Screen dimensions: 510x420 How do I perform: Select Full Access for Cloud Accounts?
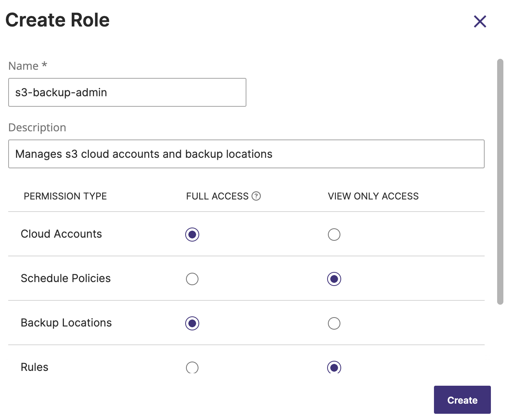[192, 235]
